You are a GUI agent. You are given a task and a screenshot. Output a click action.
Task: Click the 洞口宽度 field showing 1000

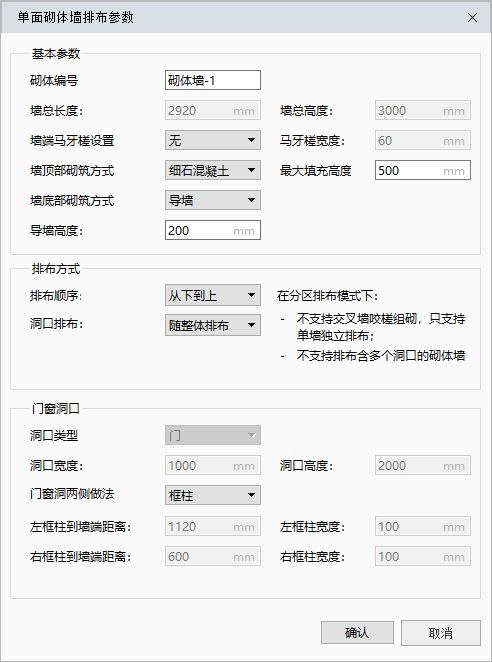[213, 465]
